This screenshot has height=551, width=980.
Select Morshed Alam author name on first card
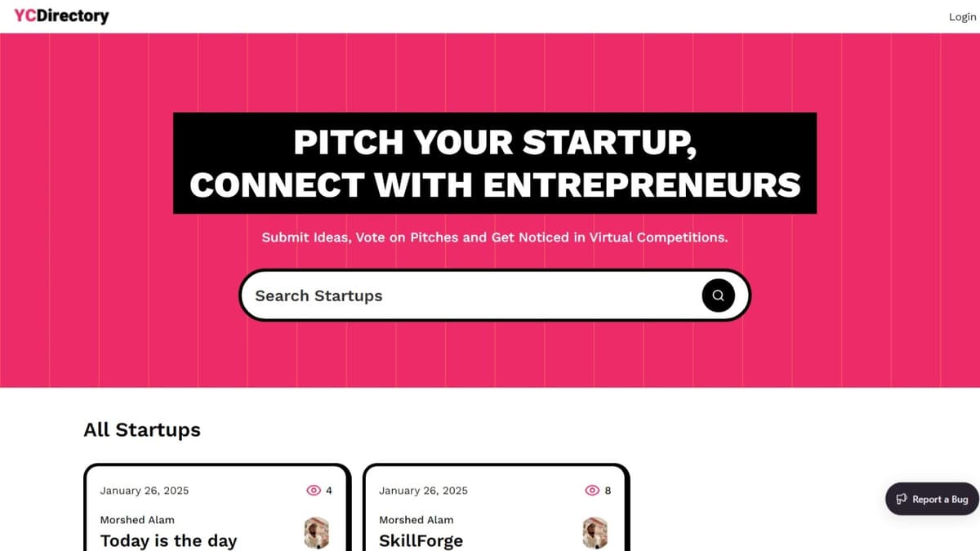tap(137, 520)
